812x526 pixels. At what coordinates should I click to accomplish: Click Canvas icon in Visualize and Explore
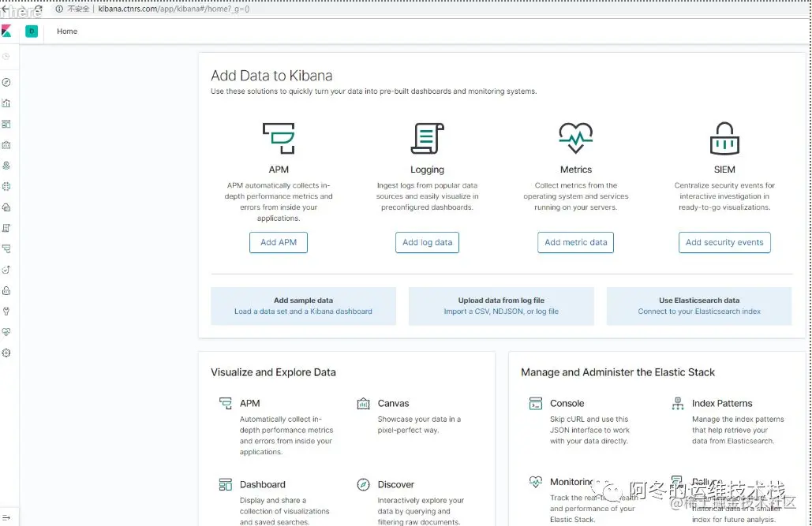[364, 403]
